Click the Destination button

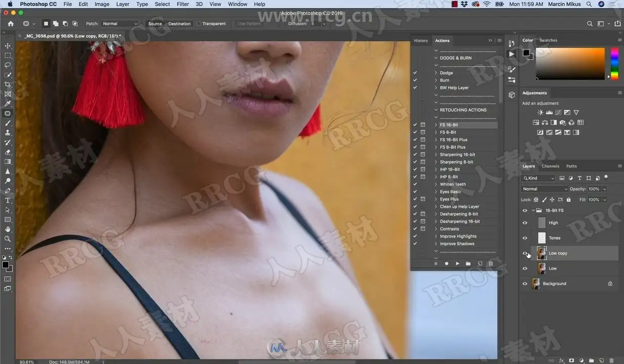180,24
